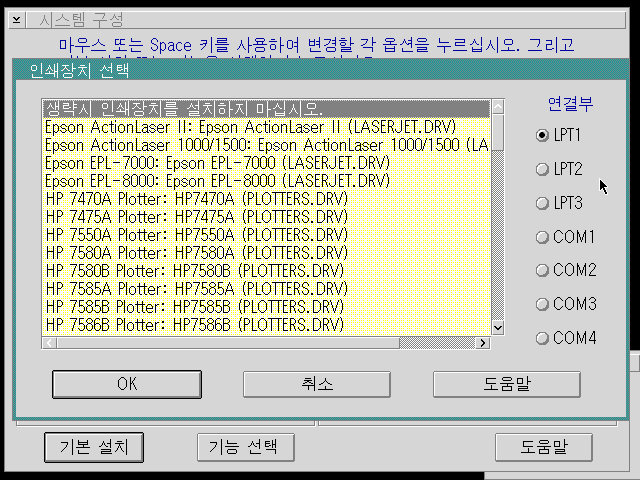Select Epson ActionLaser 1000/1500 entry

(267, 145)
